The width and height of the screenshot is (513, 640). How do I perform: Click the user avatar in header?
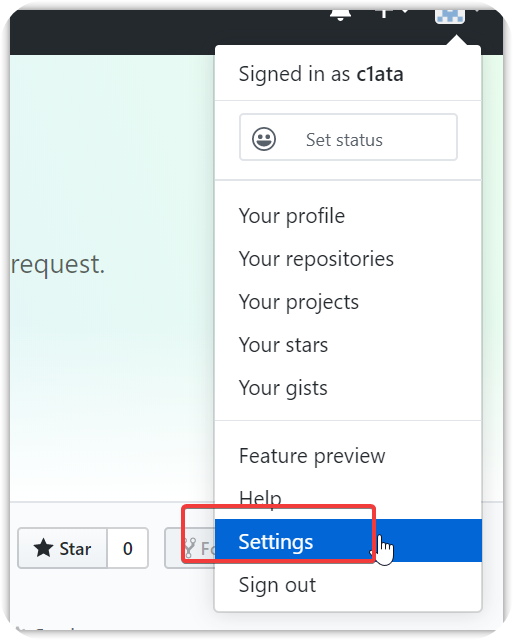coord(450,16)
